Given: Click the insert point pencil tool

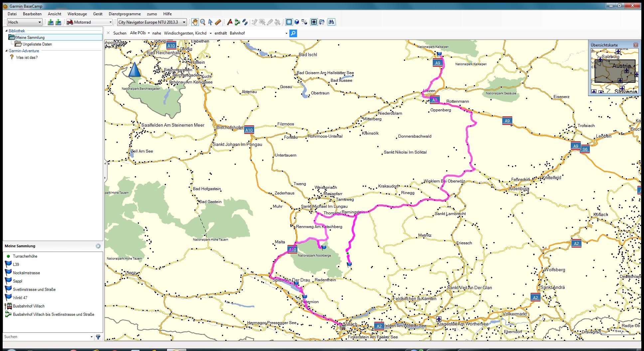Looking at the screenshot, I should click(254, 22).
